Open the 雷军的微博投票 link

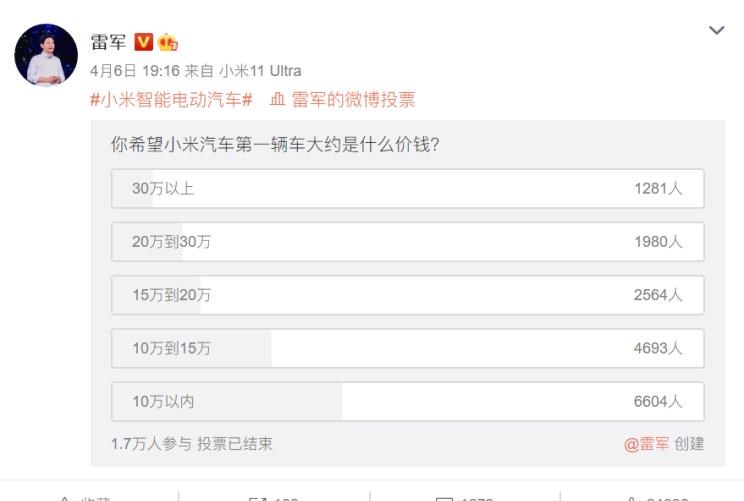coord(353,100)
